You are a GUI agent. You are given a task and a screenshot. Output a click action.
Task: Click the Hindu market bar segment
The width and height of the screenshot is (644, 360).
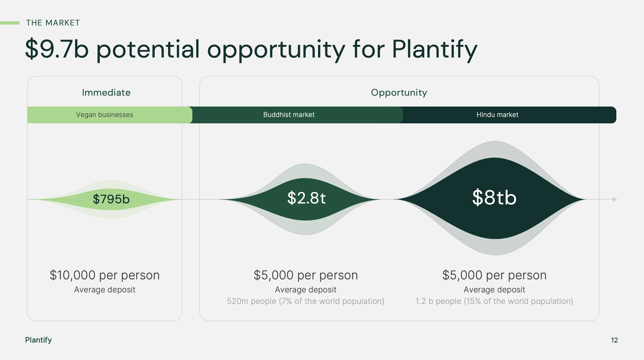pos(497,115)
